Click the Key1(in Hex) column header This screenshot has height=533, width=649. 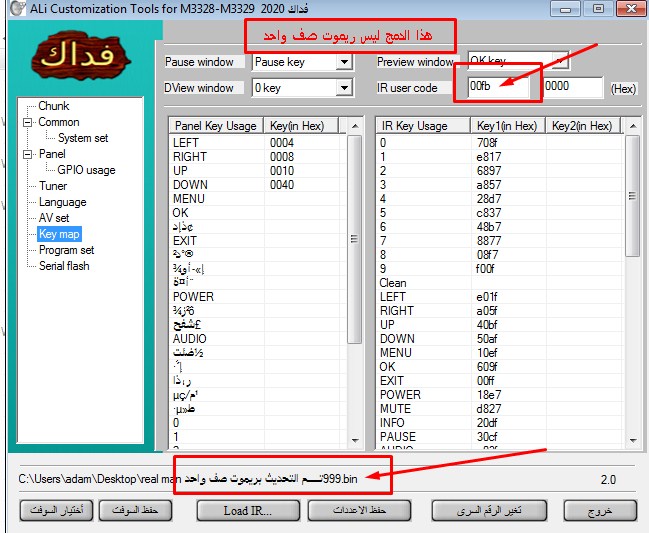508,126
